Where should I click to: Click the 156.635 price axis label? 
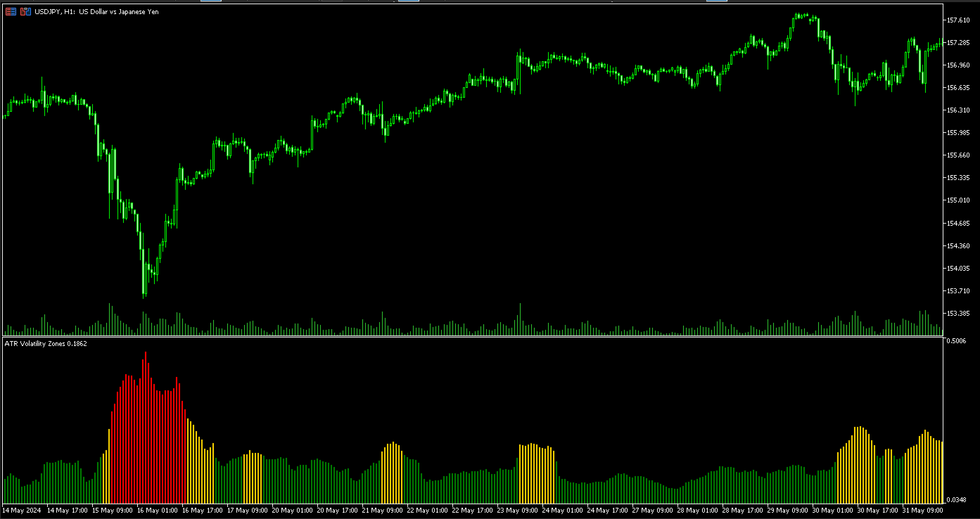959,87
